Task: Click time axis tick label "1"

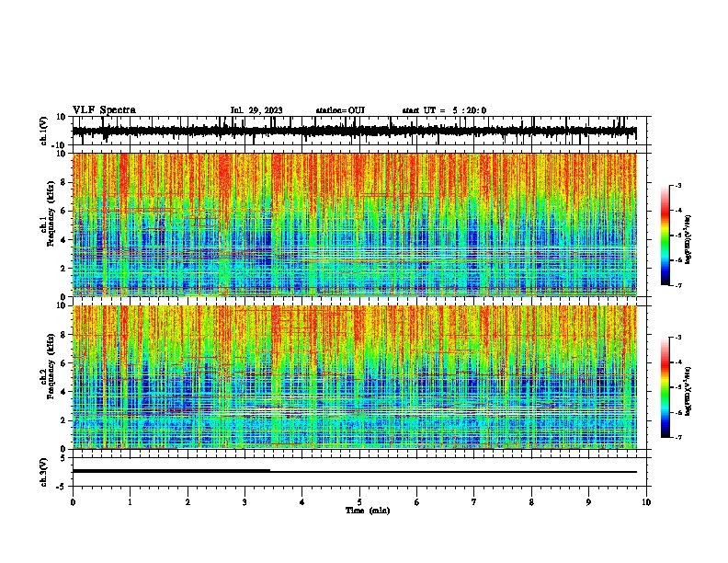Action: 130,502
